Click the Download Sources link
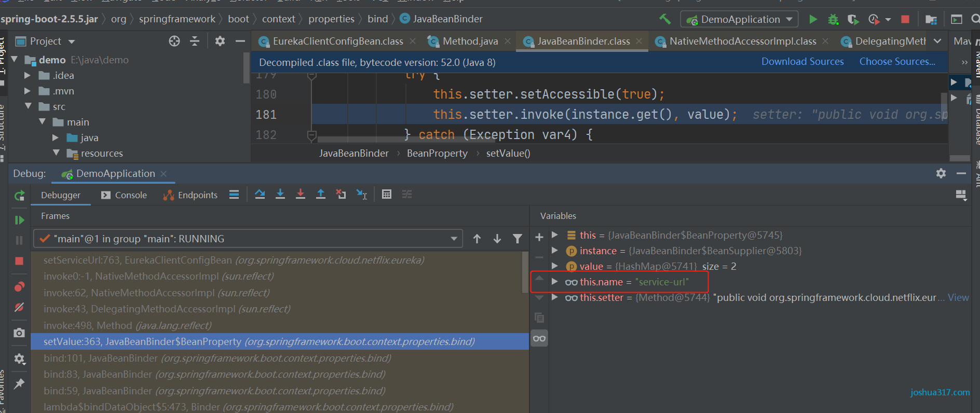Image resolution: width=980 pixels, height=413 pixels. 802,62
